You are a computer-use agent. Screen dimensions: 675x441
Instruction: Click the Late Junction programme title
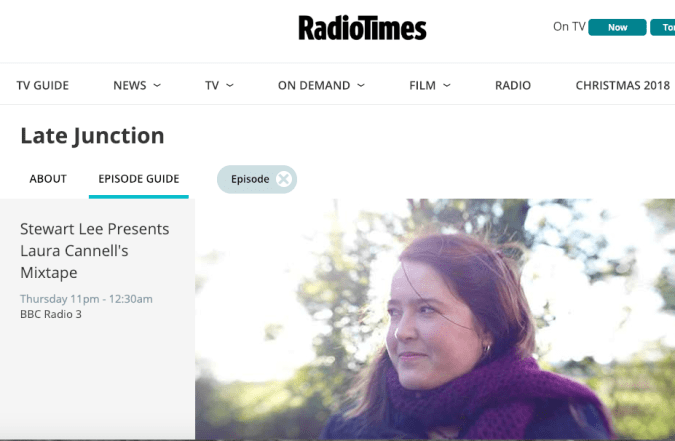point(92,136)
